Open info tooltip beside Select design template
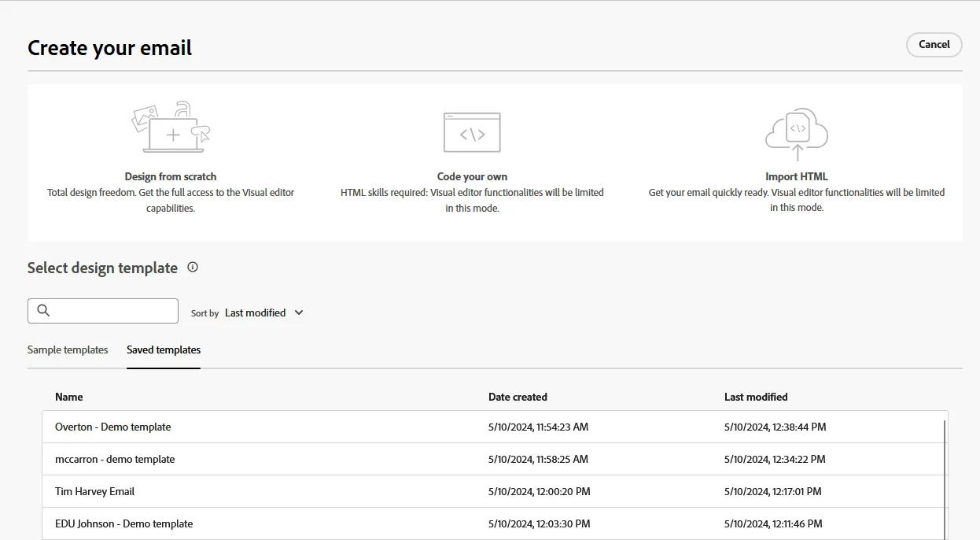 pyautogui.click(x=193, y=268)
